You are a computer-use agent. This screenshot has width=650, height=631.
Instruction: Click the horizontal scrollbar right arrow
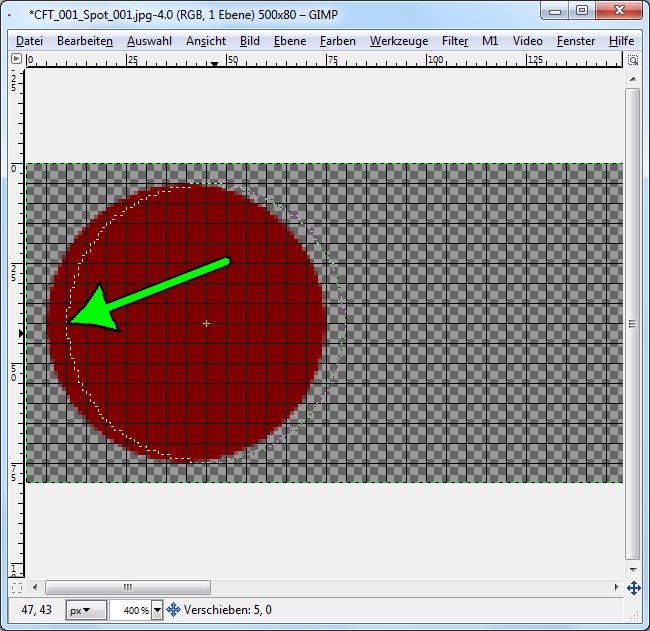616,587
